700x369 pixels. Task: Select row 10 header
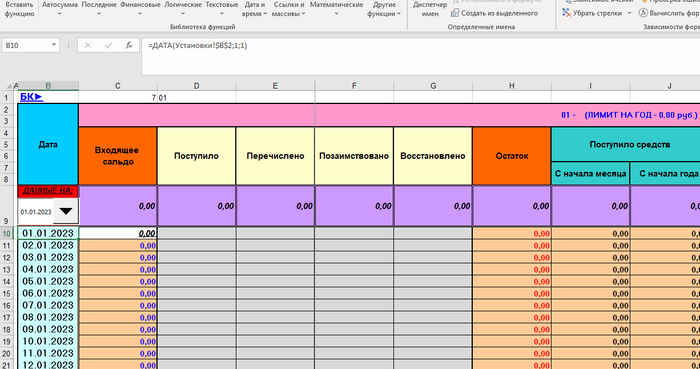[x=7, y=233]
